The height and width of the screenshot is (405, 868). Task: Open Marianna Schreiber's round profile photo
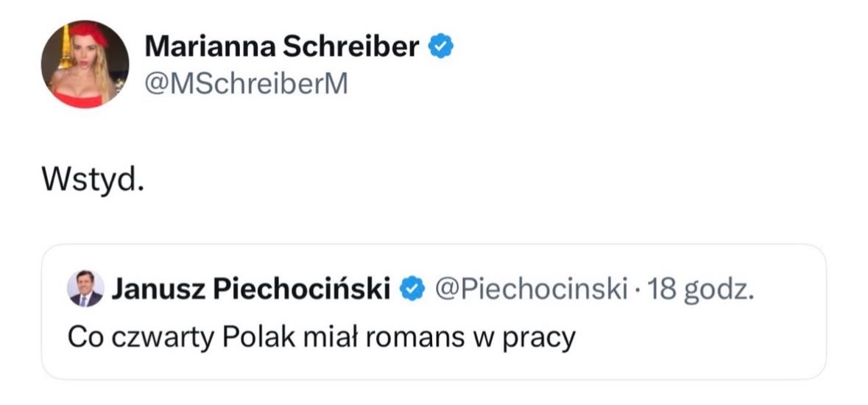(x=85, y=64)
